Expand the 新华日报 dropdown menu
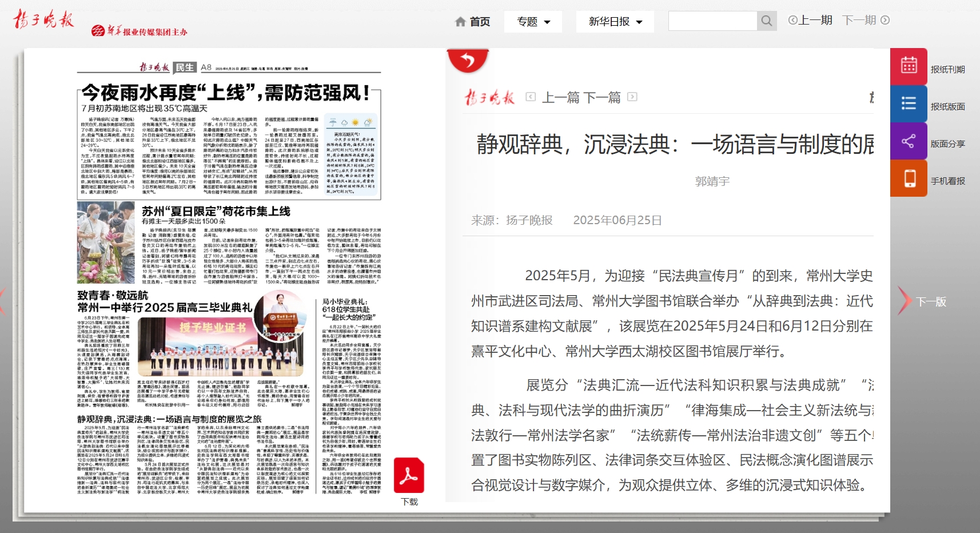Image resolution: width=980 pixels, height=533 pixels. pyautogui.click(x=615, y=22)
